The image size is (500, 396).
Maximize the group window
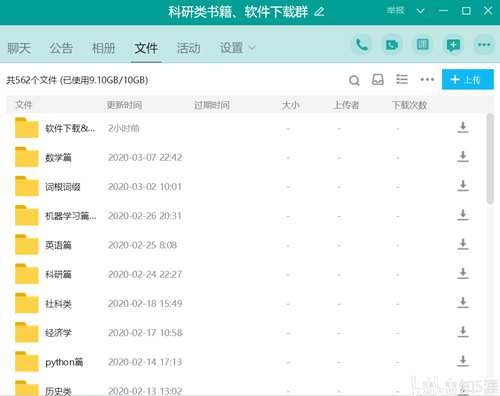point(466,11)
